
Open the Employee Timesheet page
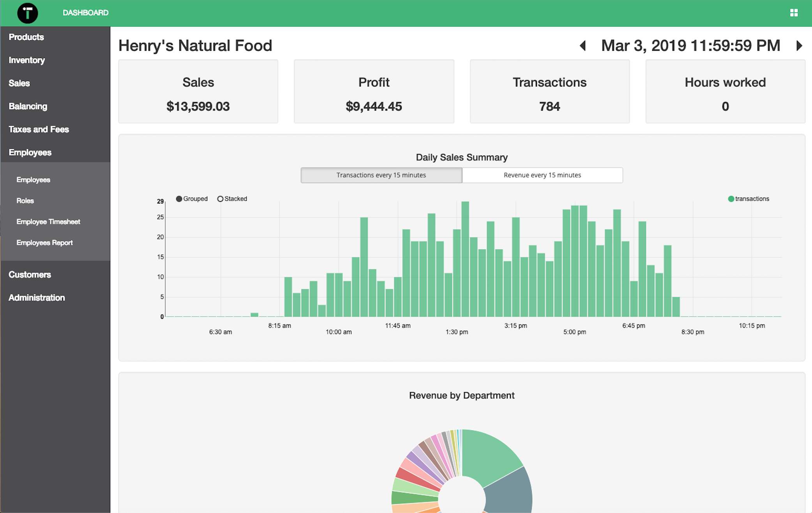[x=48, y=222]
